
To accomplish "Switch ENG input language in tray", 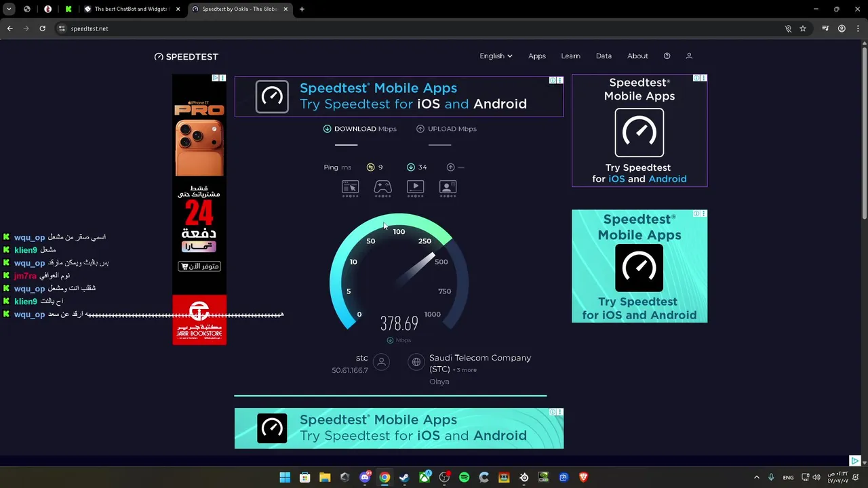I will pyautogui.click(x=788, y=477).
